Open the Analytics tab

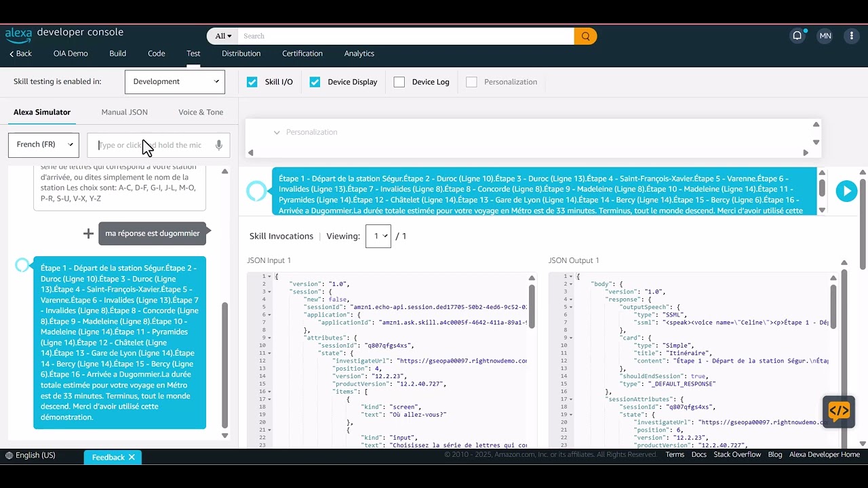(x=359, y=54)
